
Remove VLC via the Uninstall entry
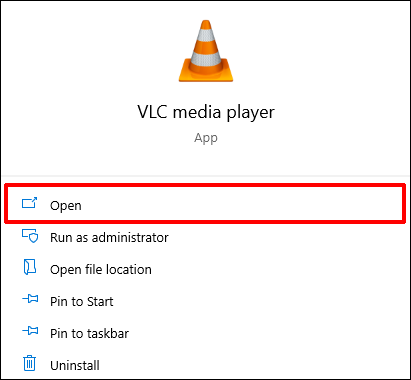(205, 365)
